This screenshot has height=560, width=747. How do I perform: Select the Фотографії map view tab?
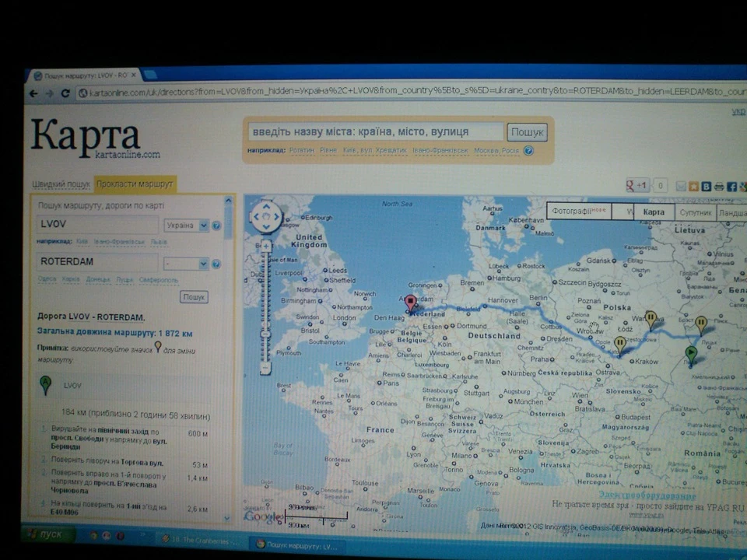click(x=578, y=211)
